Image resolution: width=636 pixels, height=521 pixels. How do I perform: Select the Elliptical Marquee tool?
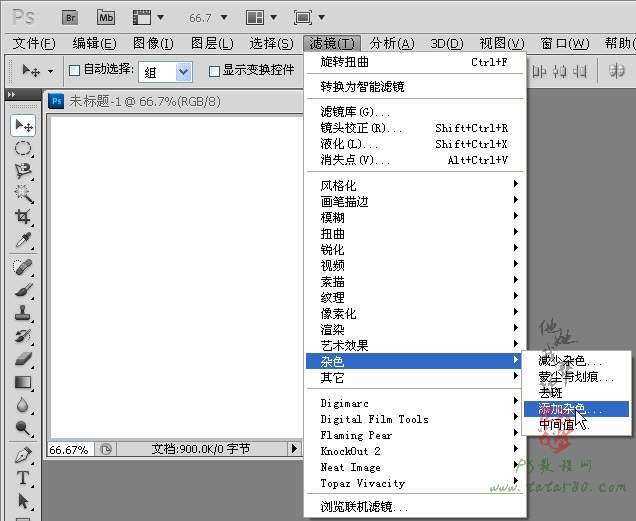click(x=23, y=149)
